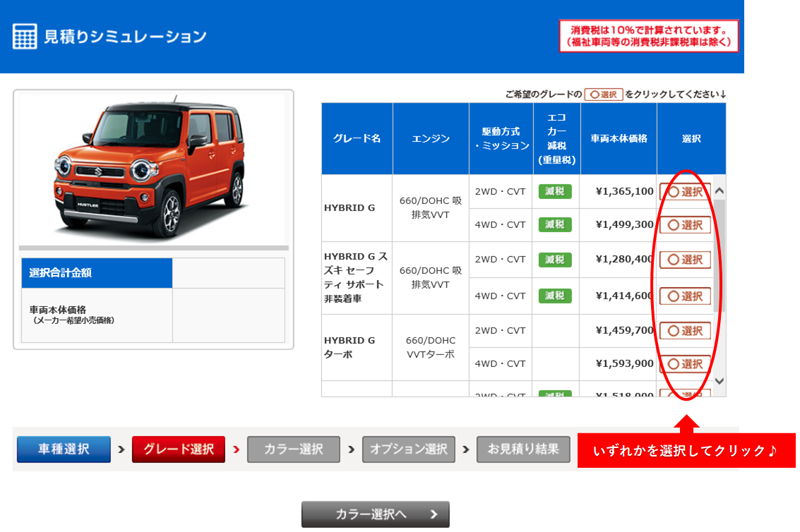
Task: Click the 2WD・CVT cell next to ¥1,365,100
Action: pos(500,192)
